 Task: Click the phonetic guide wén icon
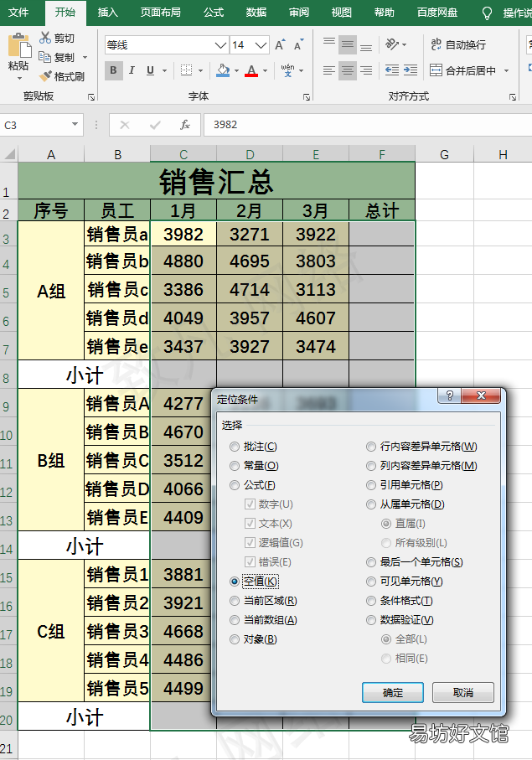click(288, 70)
